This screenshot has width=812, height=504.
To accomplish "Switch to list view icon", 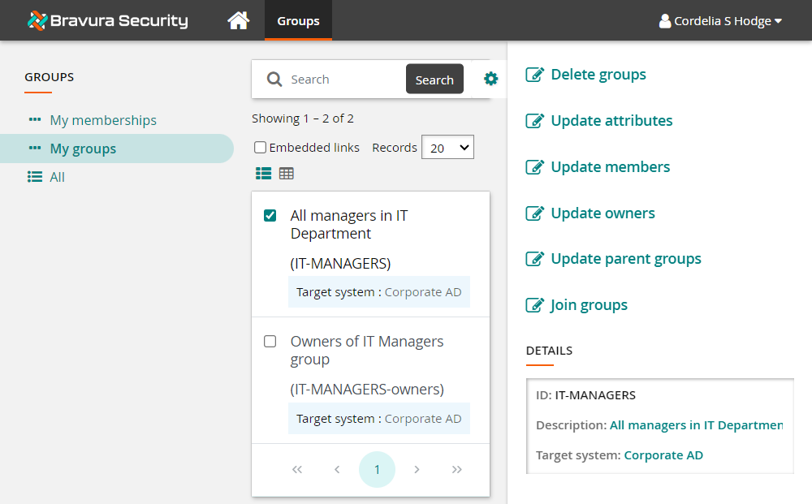I will [263, 173].
